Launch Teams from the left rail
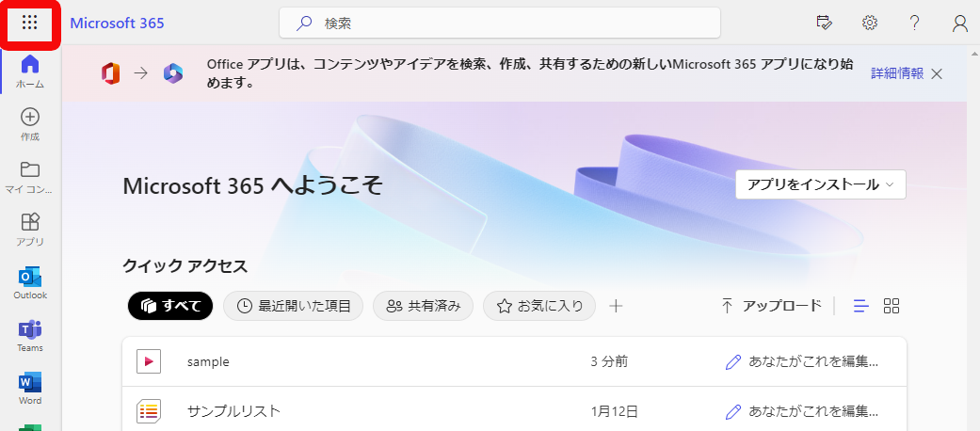This screenshot has width=980, height=431. click(30, 335)
